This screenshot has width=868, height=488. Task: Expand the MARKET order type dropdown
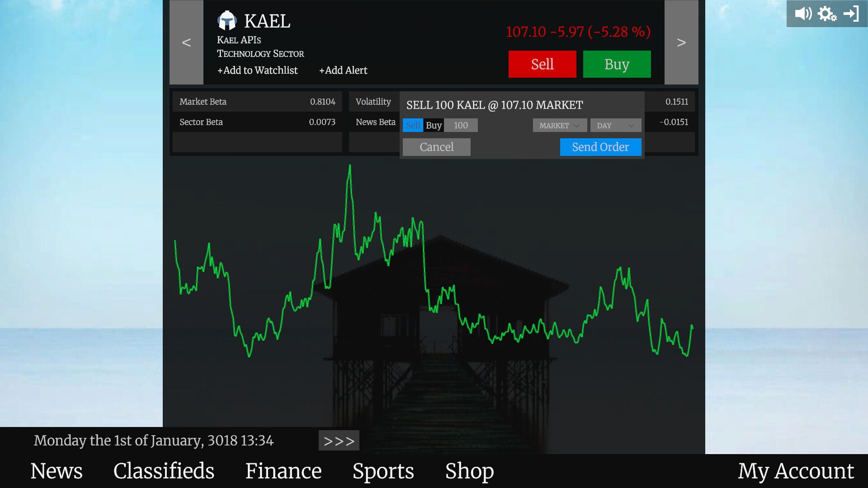tap(560, 125)
